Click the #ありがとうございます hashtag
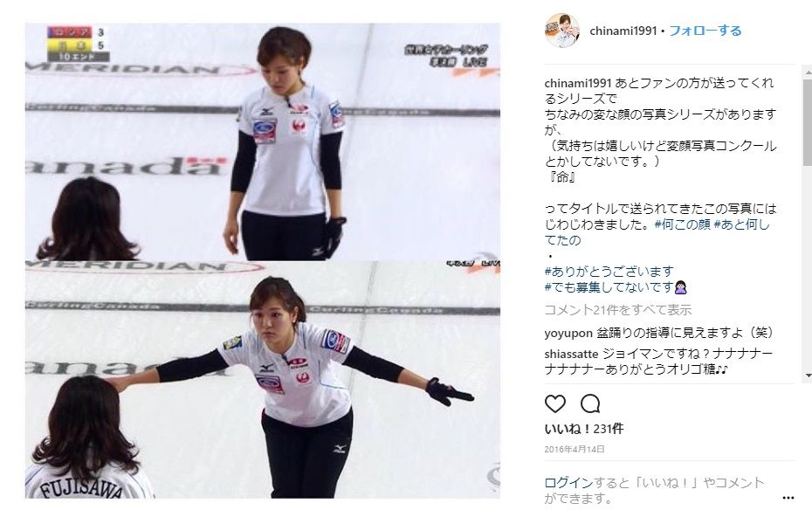Screen dimensions: 812x517 609,271
